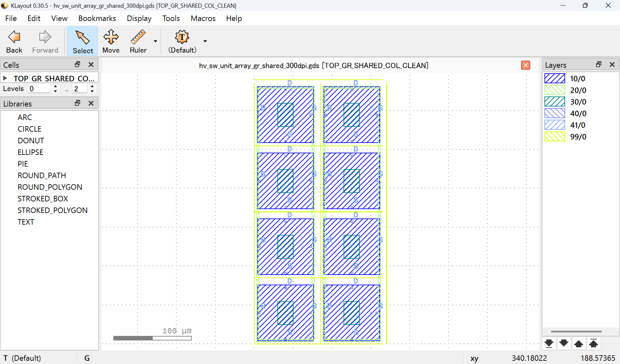The image size is (620, 364).
Task: Toggle visibility of layer 30/0
Action: coord(554,102)
